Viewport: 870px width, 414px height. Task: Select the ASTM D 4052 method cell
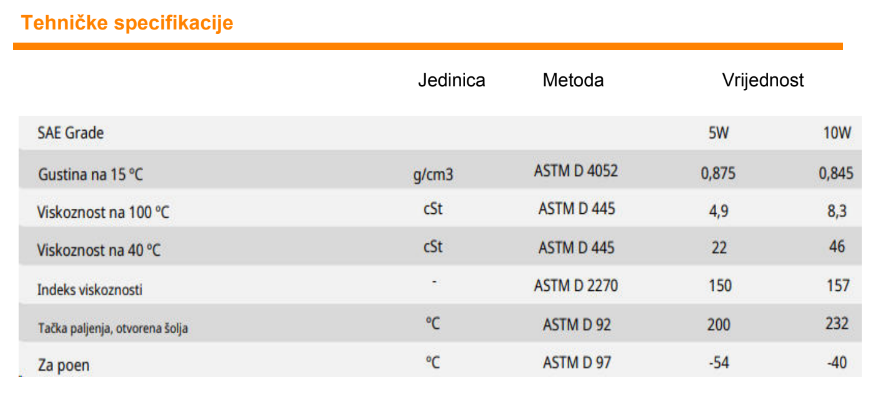click(x=576, y=171)
